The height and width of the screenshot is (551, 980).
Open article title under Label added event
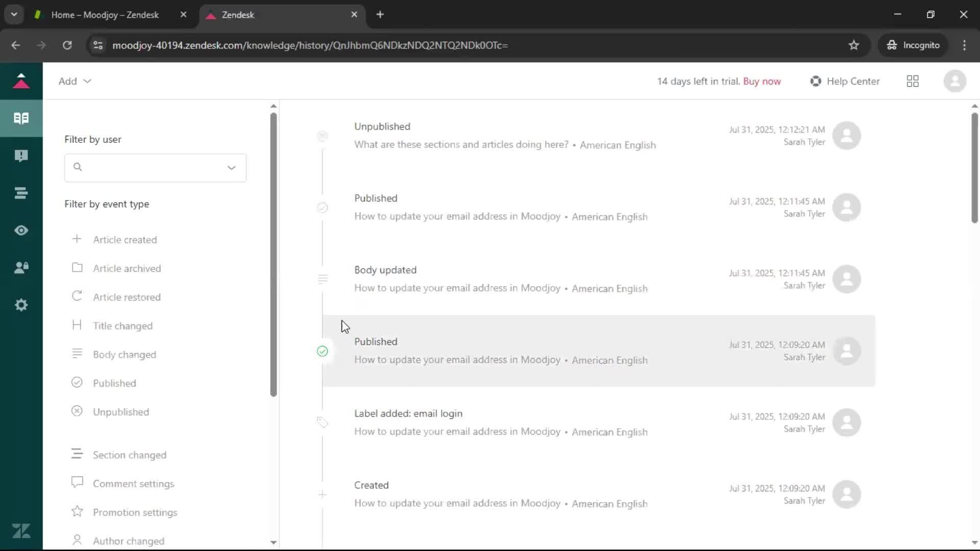coord(457,432)
